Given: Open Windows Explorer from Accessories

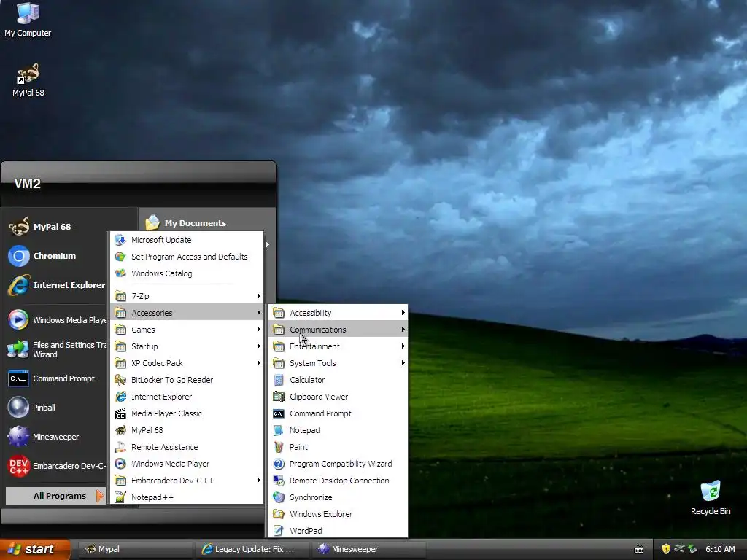Looking at the screenshot, I should point(338,514).
